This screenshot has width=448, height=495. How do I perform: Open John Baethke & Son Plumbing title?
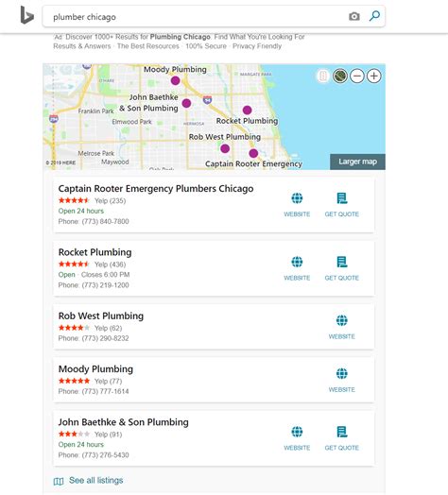tap(123, 422)
